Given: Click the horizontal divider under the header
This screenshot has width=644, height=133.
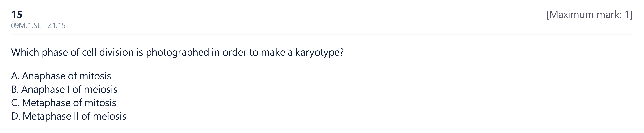Looking at the screenshot, I should [322, 34].
